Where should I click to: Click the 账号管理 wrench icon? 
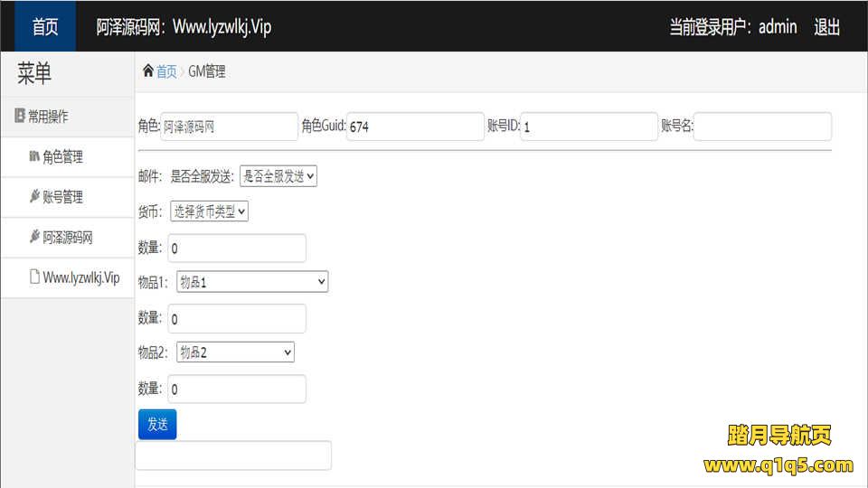point(34,196)
